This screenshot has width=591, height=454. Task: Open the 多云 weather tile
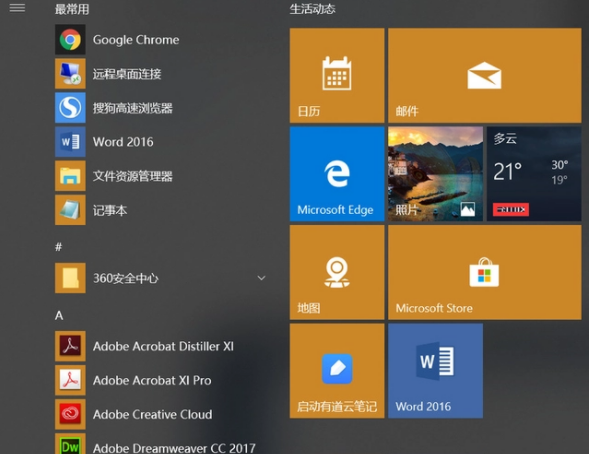click(534, 174)
